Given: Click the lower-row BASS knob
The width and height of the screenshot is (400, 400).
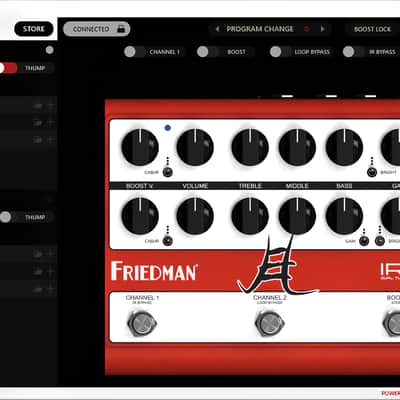Looking at the screenshot, I should point(344,216).
